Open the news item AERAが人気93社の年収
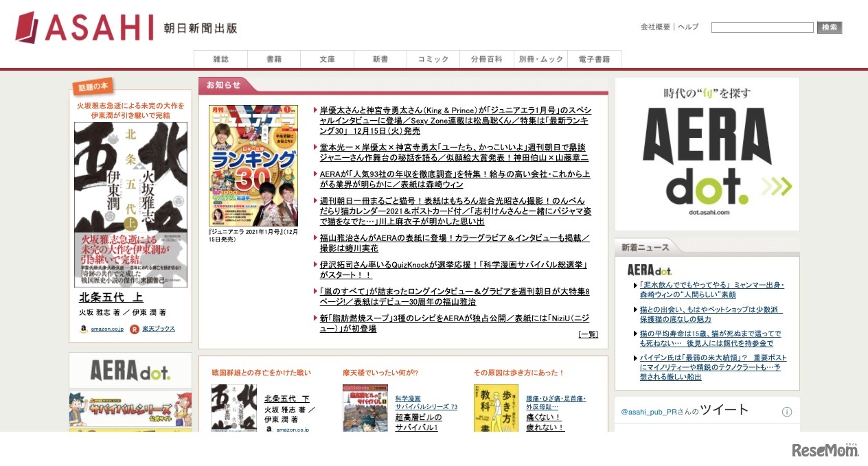This screenshot has width=868, height=466. (455, 179)
